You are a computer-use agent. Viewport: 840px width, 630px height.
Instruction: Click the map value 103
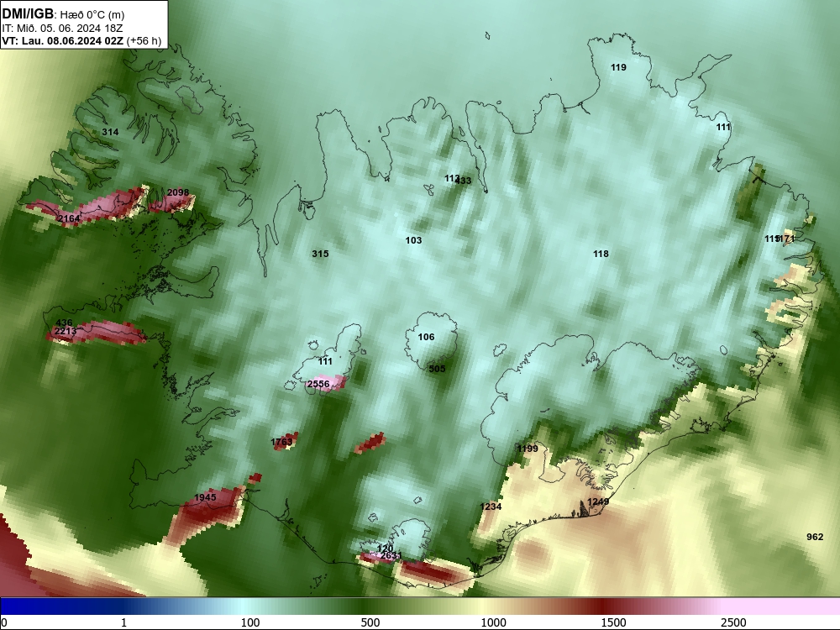point(413,240)
